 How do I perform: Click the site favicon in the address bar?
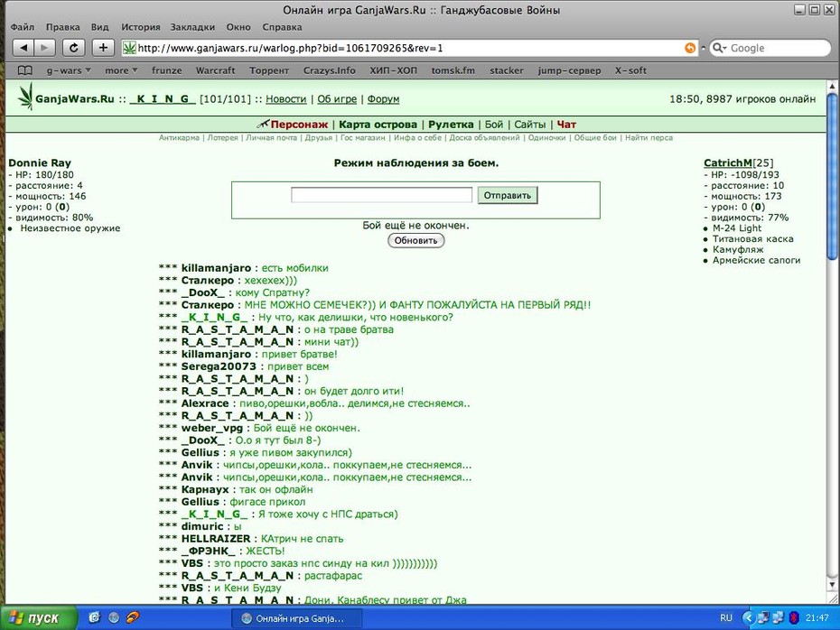(129, 48)
